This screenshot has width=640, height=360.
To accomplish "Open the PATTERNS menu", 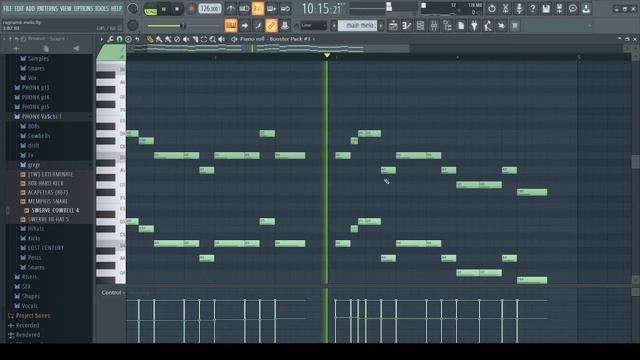I will [x=48, y=9].
